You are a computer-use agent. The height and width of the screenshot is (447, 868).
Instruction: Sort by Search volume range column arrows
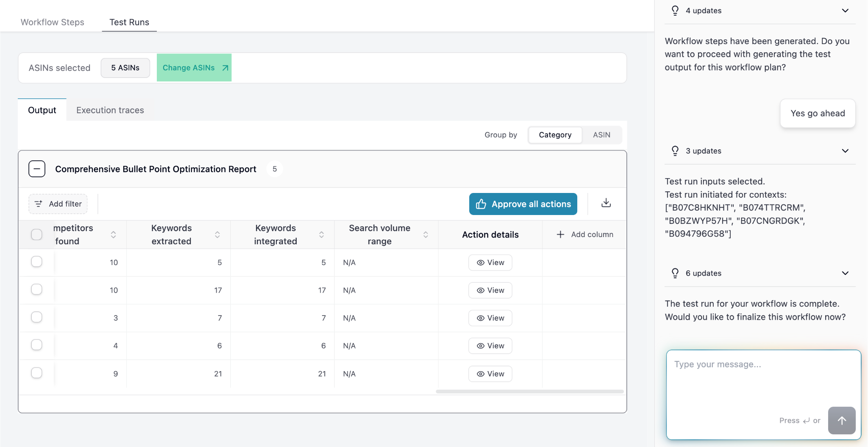coord(426,235)
